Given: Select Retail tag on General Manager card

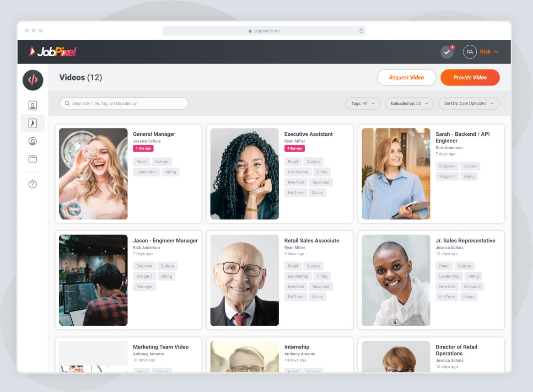Looking at the screenshot, I should (141, 162).
